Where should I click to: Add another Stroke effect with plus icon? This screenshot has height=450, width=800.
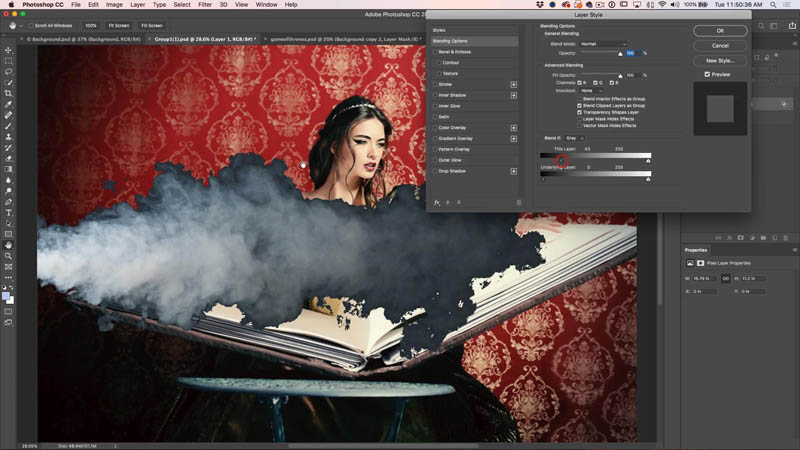point(513,85)
